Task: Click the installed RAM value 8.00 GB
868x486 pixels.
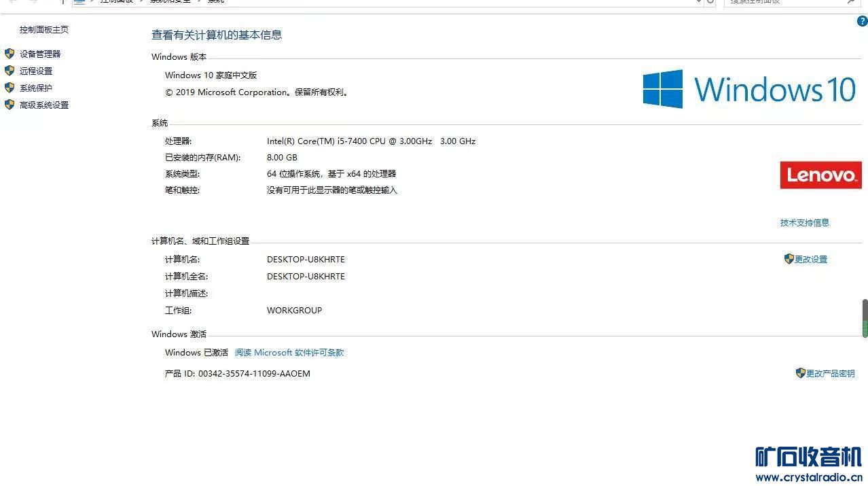Action: tap(282, 158)
